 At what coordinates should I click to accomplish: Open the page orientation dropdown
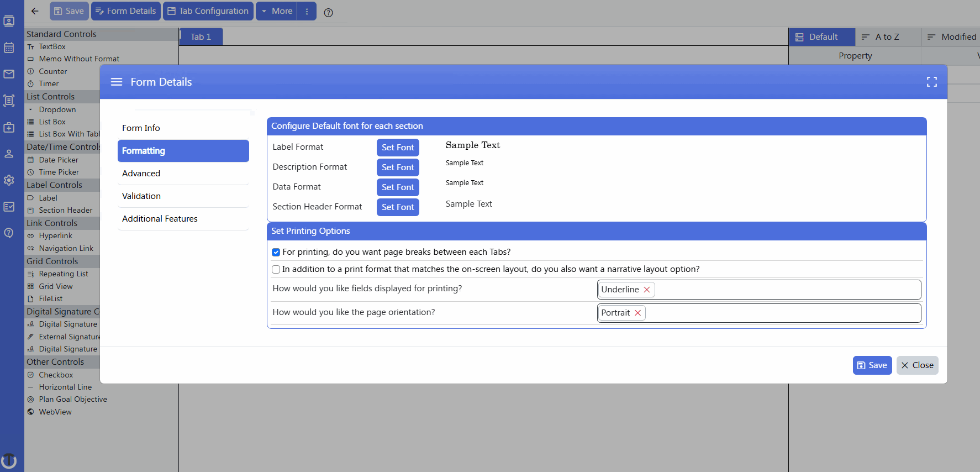759,313
